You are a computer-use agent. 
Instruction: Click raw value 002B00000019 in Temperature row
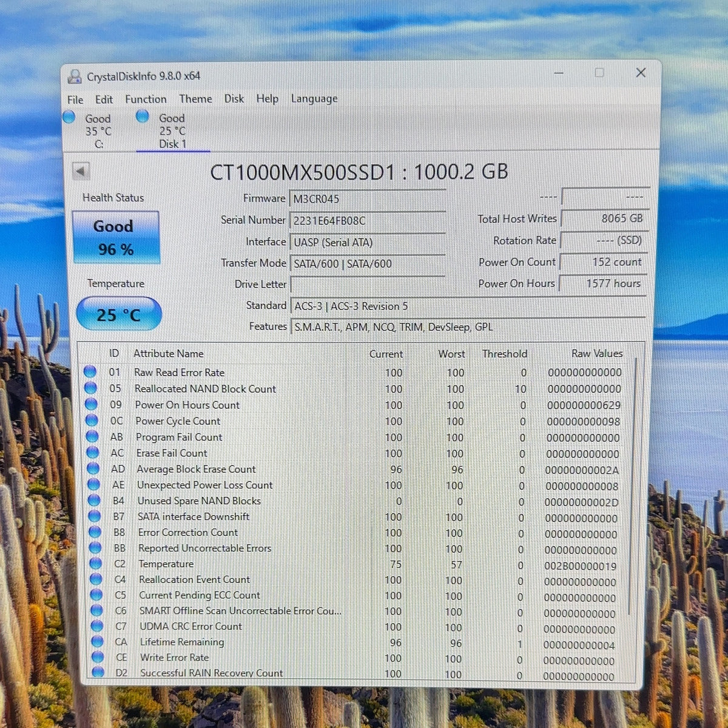pyautogui.click(x=580, y=566)
